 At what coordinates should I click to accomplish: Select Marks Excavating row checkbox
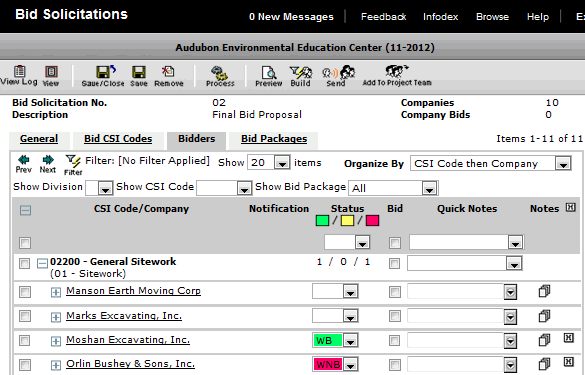tap(25, 316)
